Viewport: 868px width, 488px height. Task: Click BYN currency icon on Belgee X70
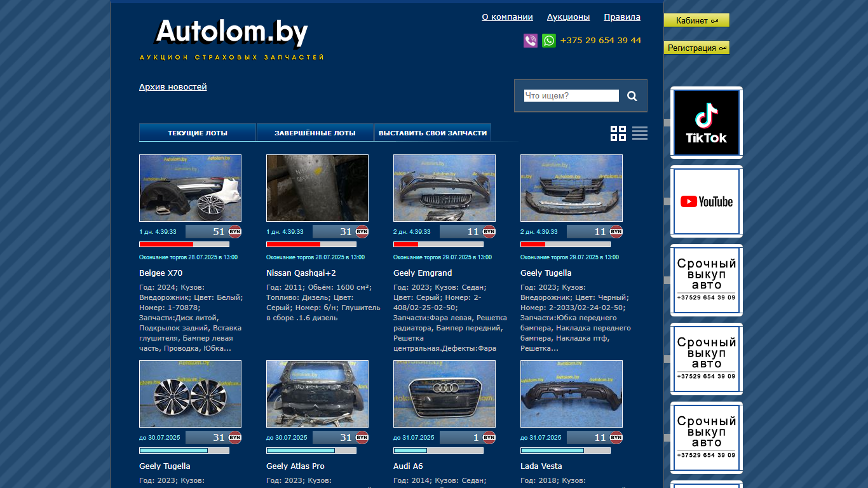(x=235, y=231)
